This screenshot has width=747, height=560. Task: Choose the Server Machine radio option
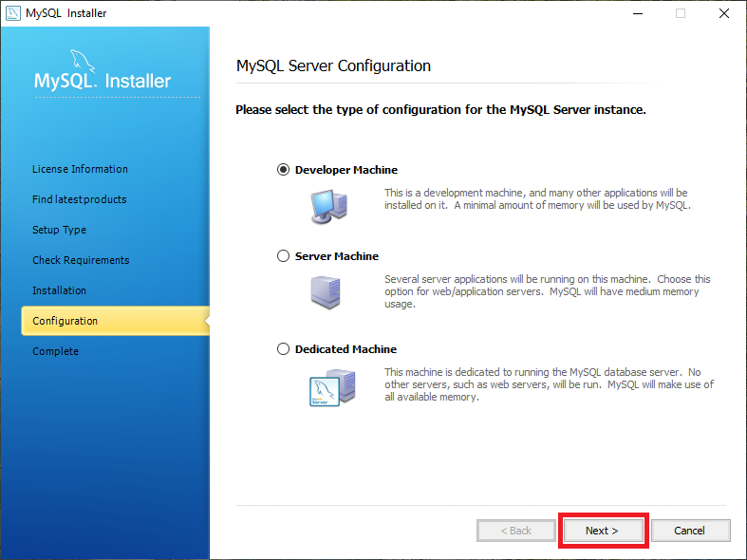point(283,255)
